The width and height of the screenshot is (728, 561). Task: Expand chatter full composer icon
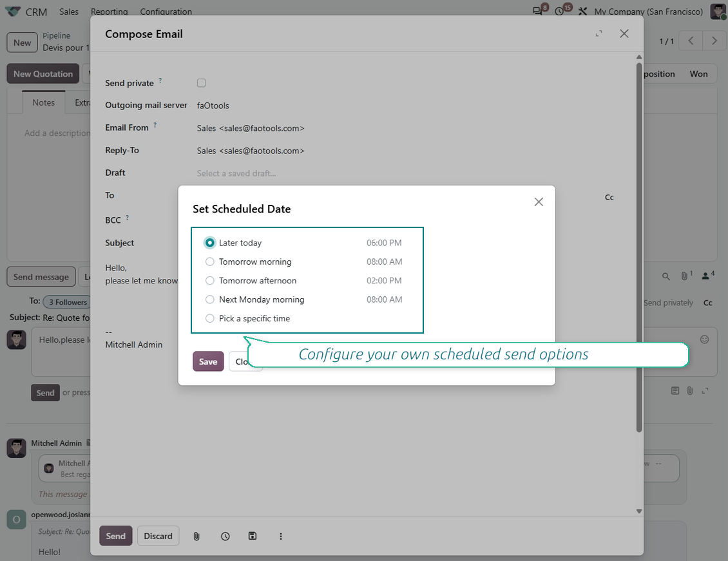(705, 391)
